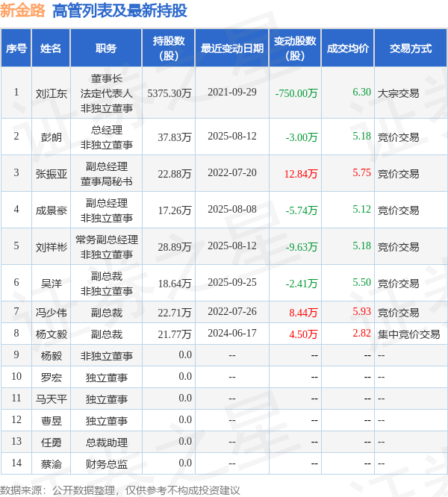Click the date 2022-07-20
Screen dimensions: 448x497
point(232,172)
